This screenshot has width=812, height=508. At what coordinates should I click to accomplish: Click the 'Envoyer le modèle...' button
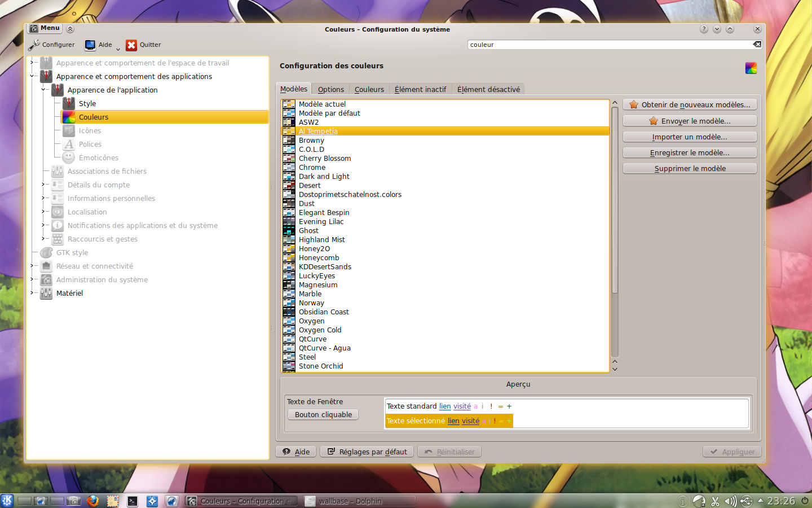click(x=690, y=121)
